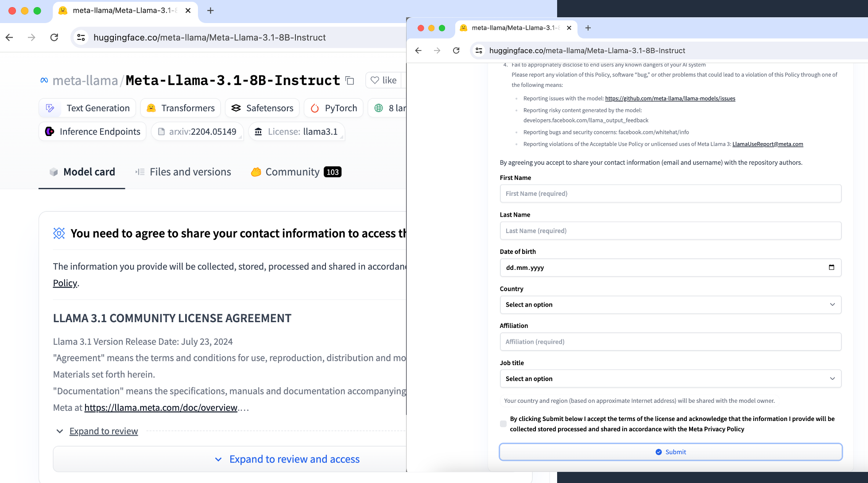Copy model name using copy icon

(x=350, y=80)
